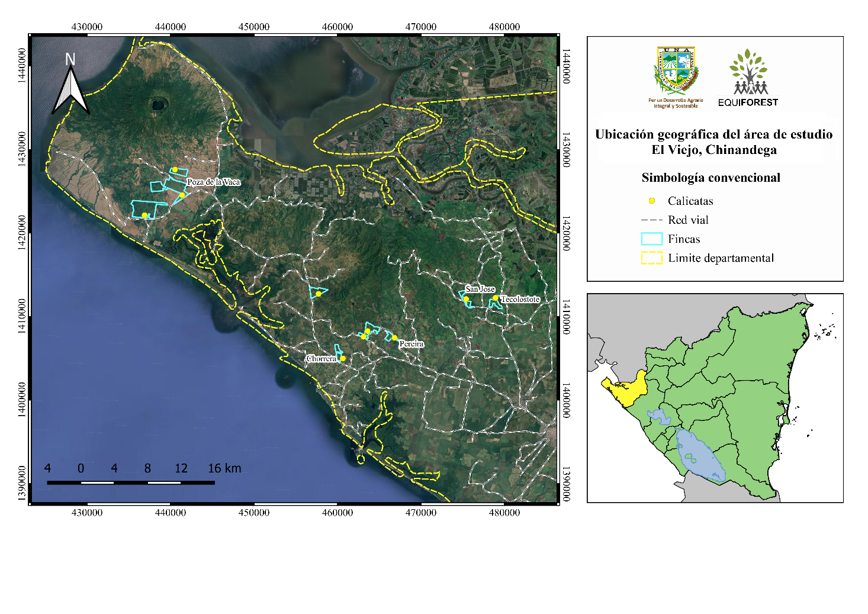Click the black-and-white scale bar
The width and height of the screenshot is (868, 614).
coord(131,483)
